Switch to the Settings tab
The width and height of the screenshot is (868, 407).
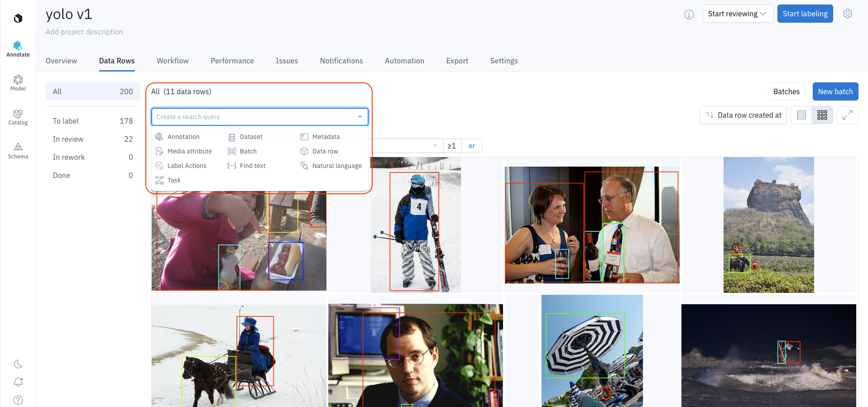pos(504,61)
